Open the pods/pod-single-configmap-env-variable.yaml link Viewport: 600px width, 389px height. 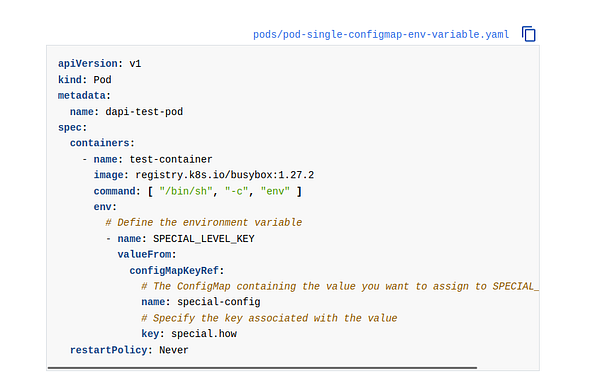point(381,35)
